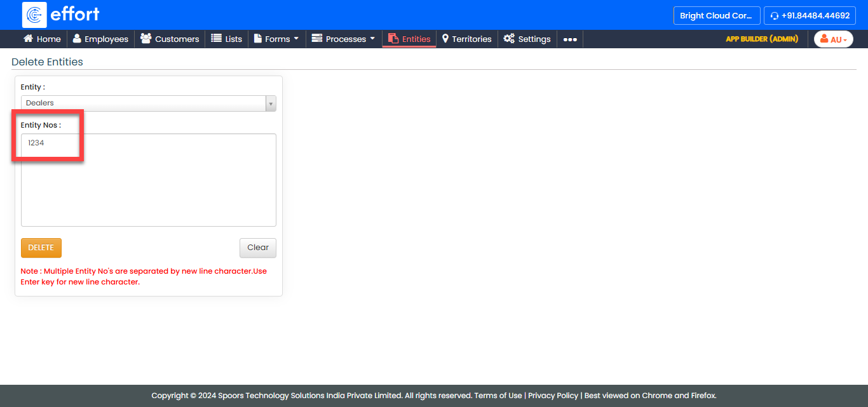Screen dimensions: 868x407
Task: Select the Entities tab
Action: 409,39
